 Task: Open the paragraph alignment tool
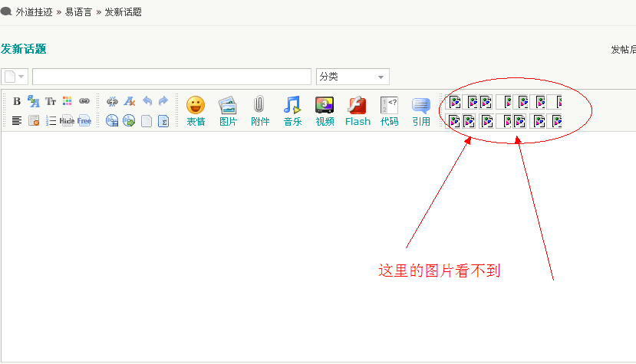pos(17,121)
